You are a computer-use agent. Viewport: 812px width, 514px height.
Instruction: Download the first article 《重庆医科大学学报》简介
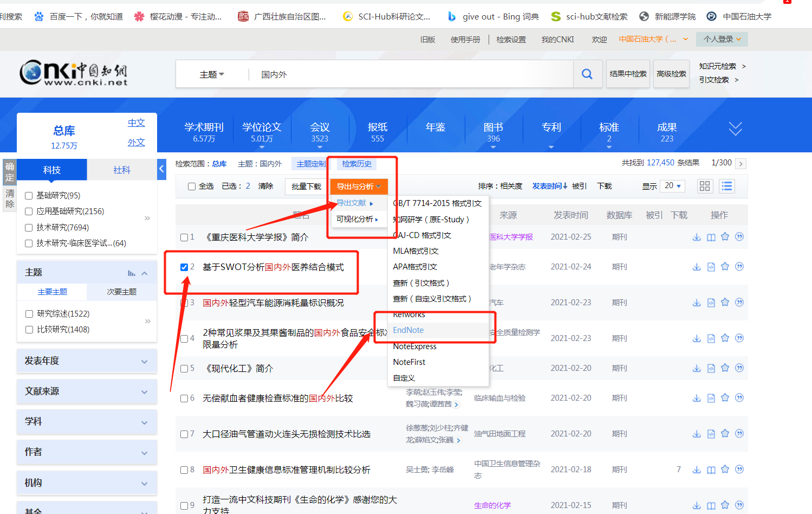click(697, 237)
